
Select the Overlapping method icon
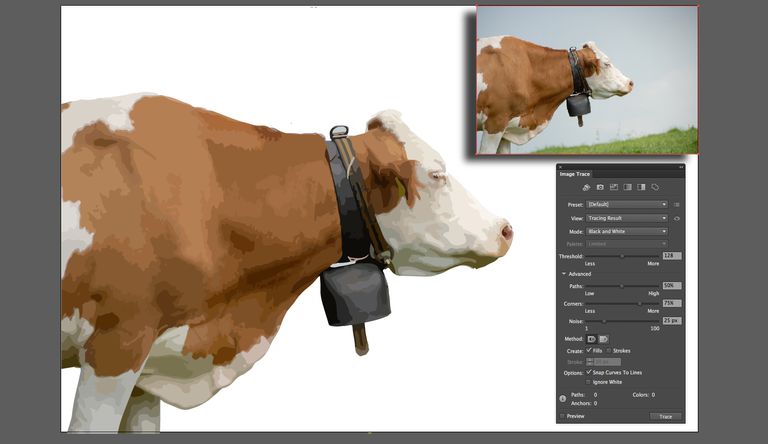pos(603,339)
